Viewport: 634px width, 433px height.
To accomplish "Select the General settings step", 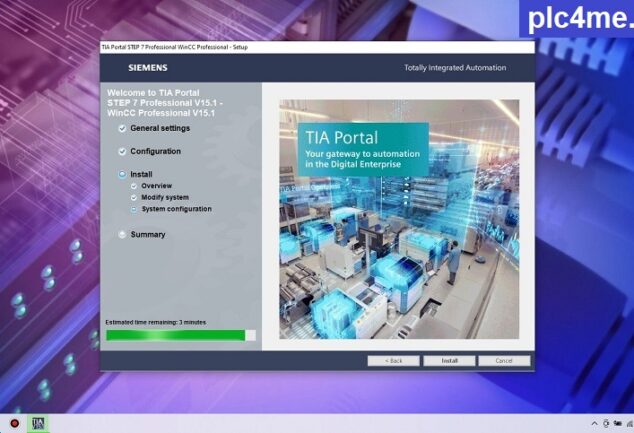I will pos(159,128).
